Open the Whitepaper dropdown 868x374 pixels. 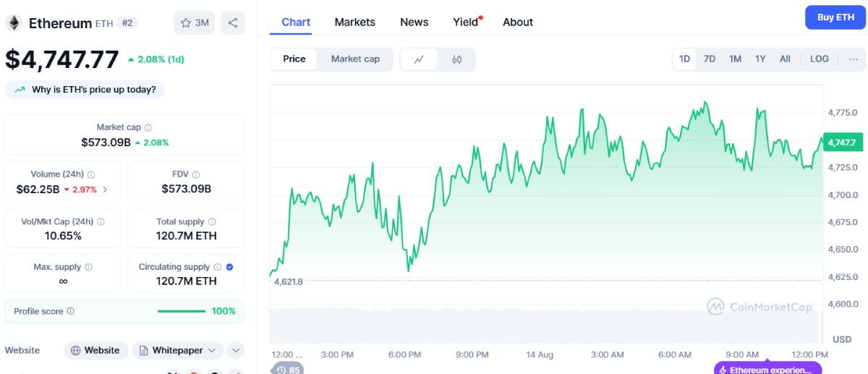coord(176,350)
